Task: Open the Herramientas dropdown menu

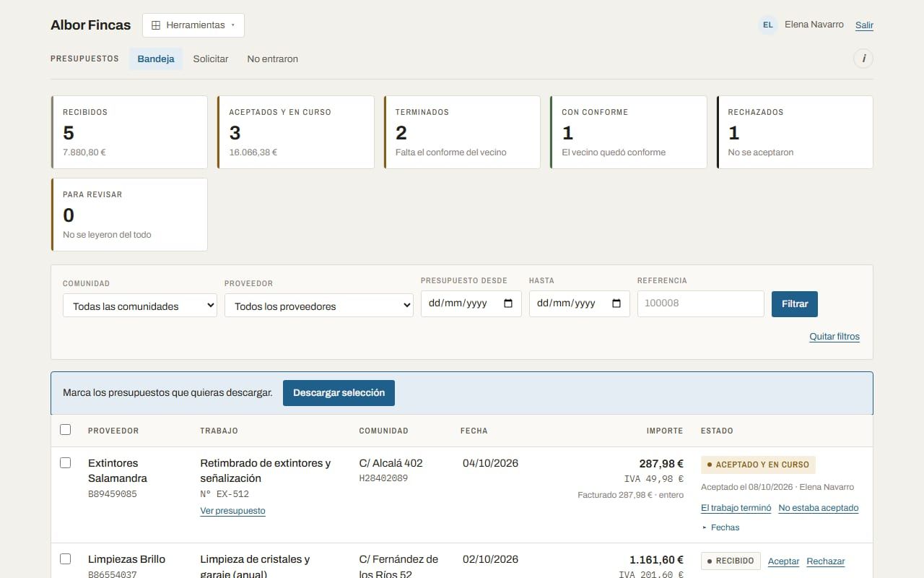Action: point(193,25)
